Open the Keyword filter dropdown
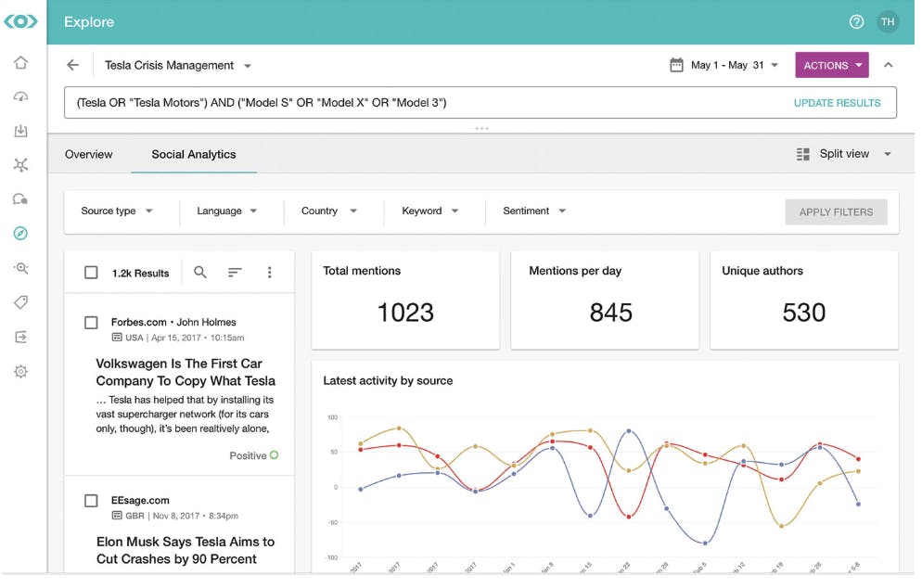922x588 pixels. point(429,211)
